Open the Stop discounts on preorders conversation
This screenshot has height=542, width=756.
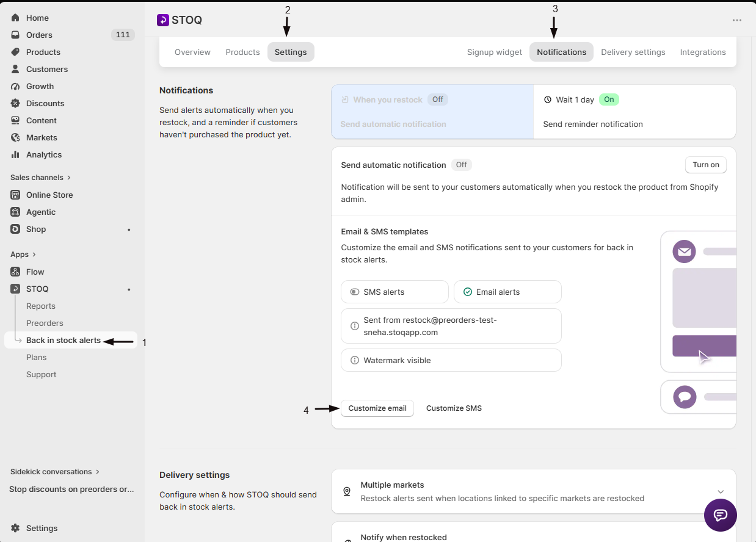[x=71, y=489]
